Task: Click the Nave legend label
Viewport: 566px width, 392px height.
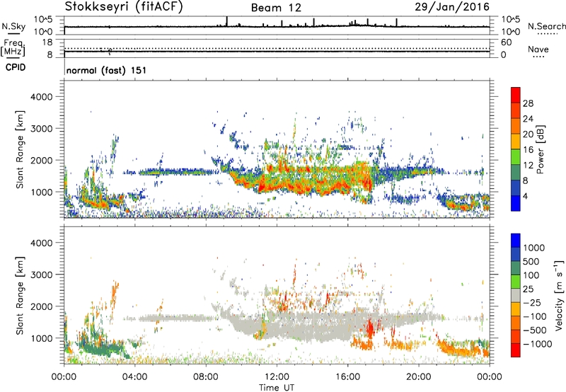Action: [x=538, y=50]
